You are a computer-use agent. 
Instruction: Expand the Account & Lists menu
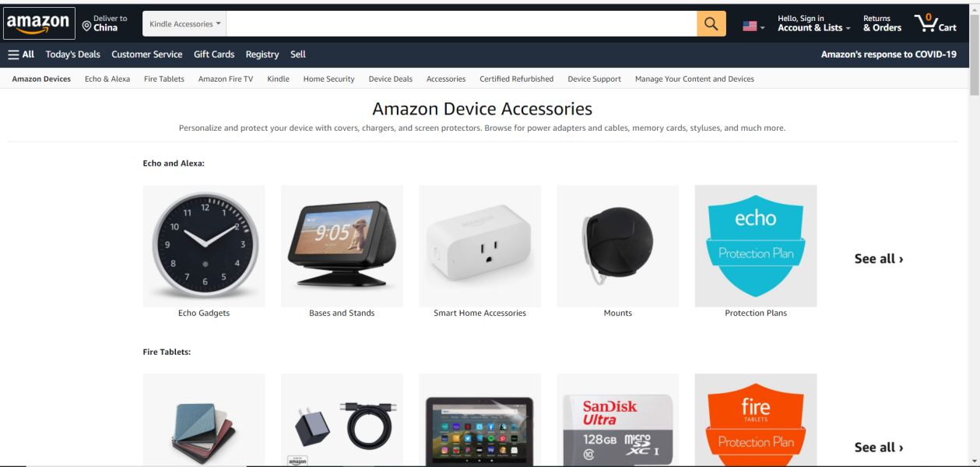click(x=813, y=23)
